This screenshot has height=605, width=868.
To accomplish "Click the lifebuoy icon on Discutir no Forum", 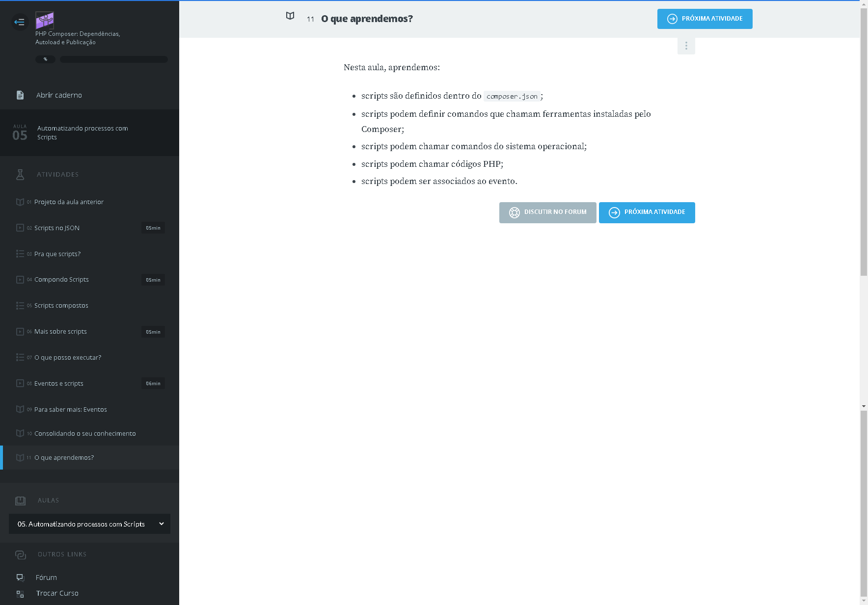I will coord(514,212).
